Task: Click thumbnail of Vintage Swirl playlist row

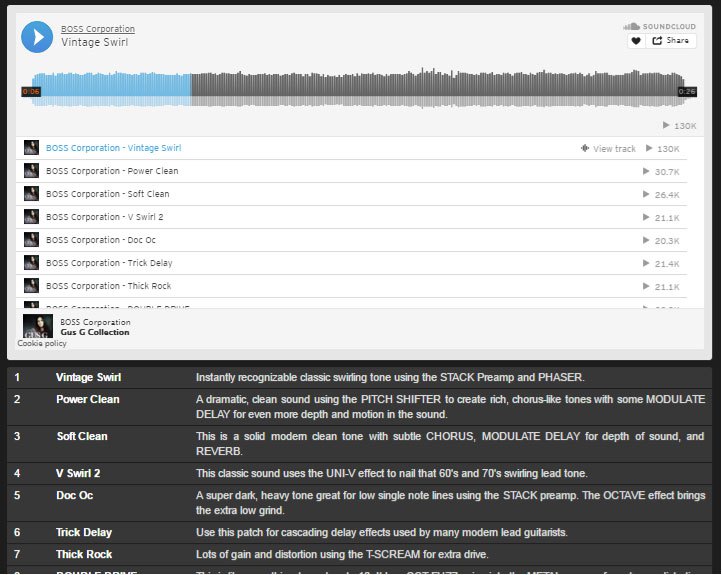Action: 31,148
